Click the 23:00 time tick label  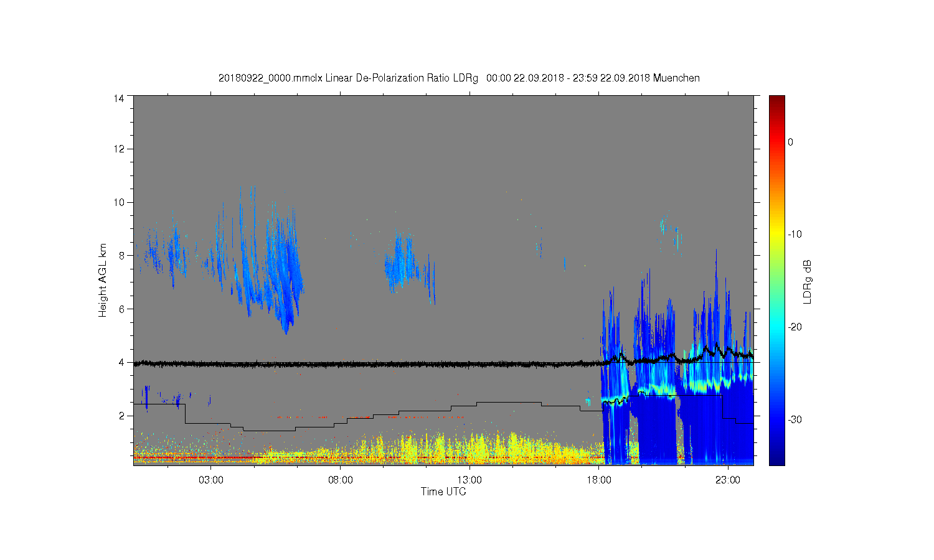728,480
